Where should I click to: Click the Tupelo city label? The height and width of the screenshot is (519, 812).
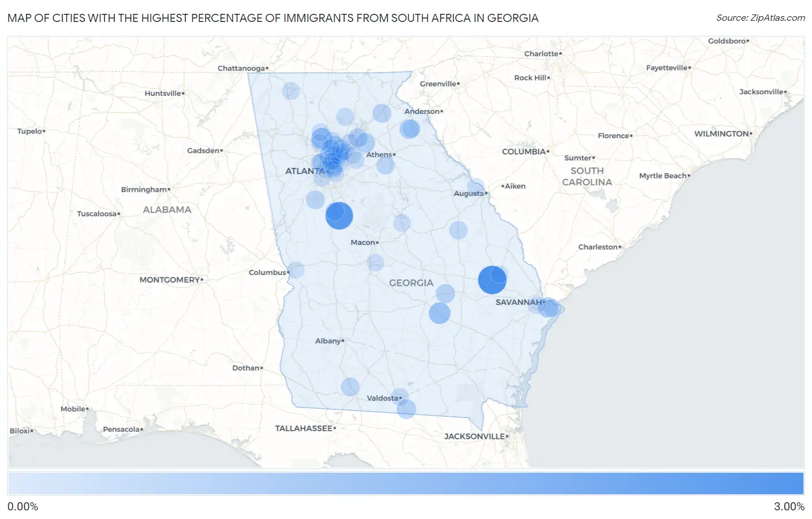[x=30, y=132]
